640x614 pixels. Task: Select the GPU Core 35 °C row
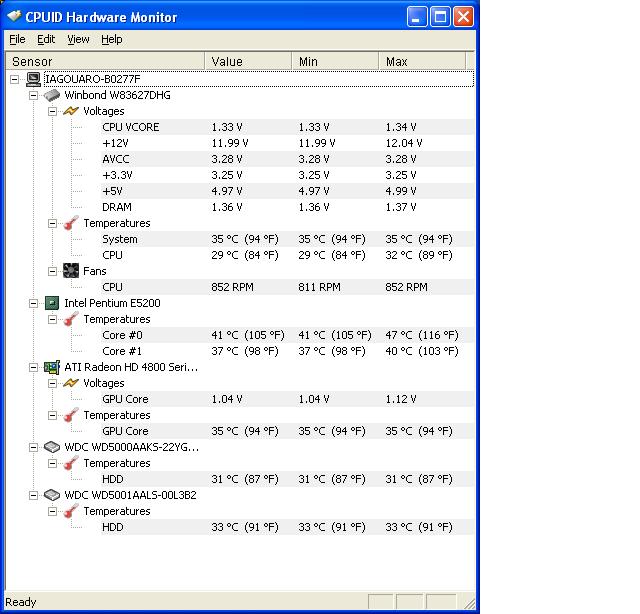287,431
